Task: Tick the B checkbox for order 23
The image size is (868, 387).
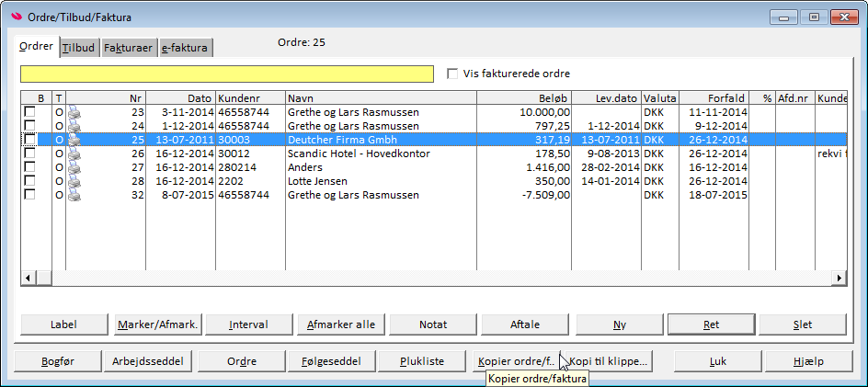Action: 30,112
